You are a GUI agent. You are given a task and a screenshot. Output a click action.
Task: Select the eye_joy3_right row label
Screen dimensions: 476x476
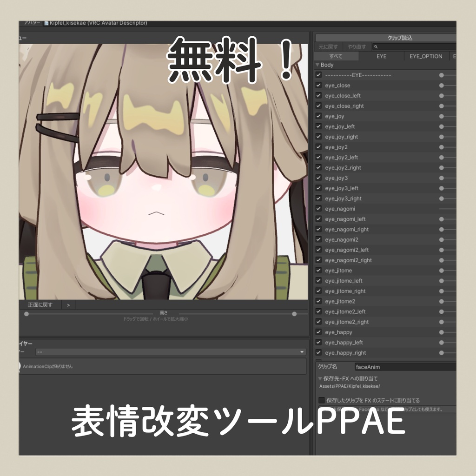click(344, 198)
